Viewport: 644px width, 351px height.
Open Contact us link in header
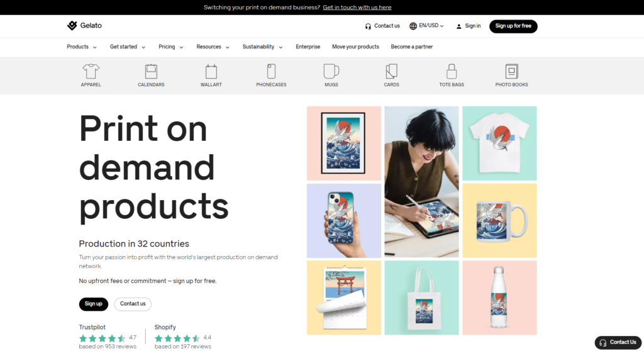[387, 26]
